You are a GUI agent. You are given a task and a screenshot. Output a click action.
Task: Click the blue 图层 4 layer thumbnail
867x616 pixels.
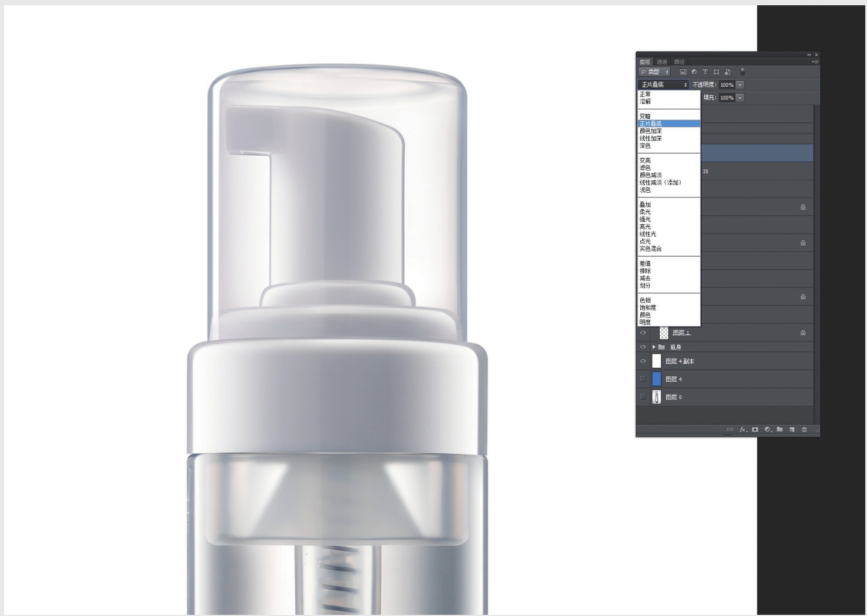[x=656, y=379]
